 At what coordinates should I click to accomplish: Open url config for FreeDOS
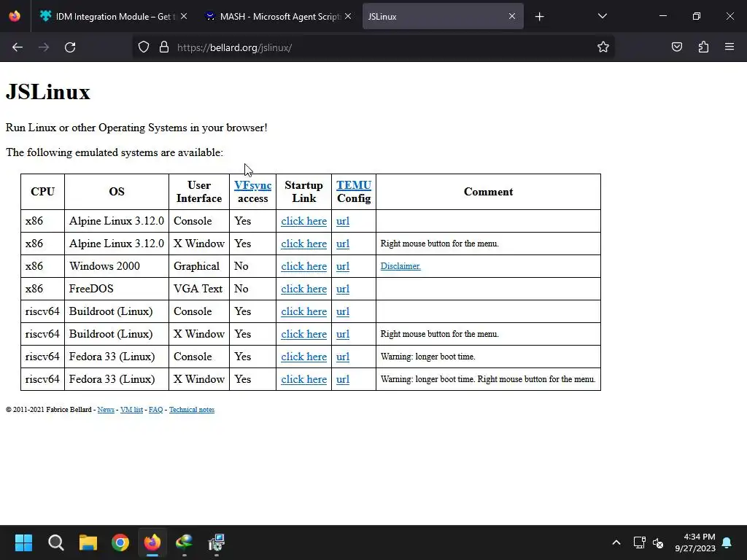343,289
